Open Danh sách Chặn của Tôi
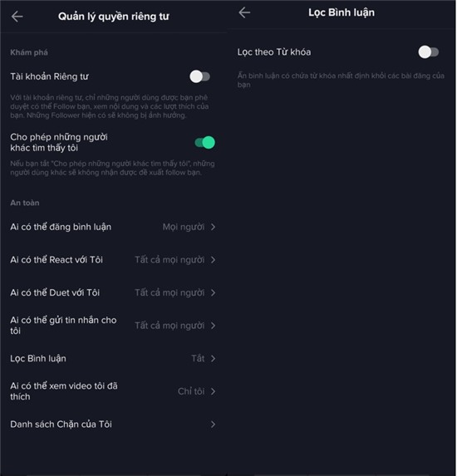 (x=113, y=424)
